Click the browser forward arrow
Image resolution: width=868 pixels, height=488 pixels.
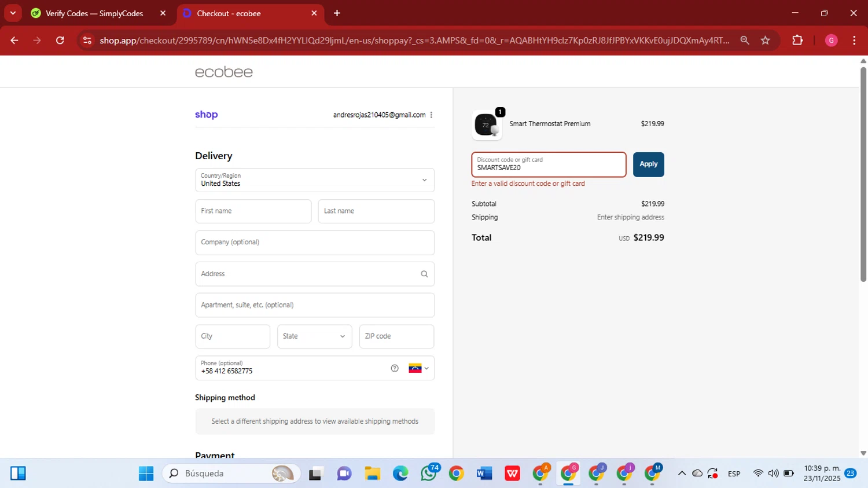(x=37, y=41)
